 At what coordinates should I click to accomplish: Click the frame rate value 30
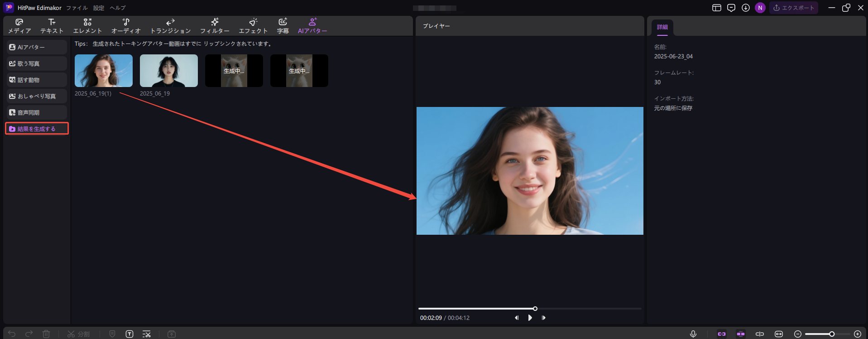(657, 82)
